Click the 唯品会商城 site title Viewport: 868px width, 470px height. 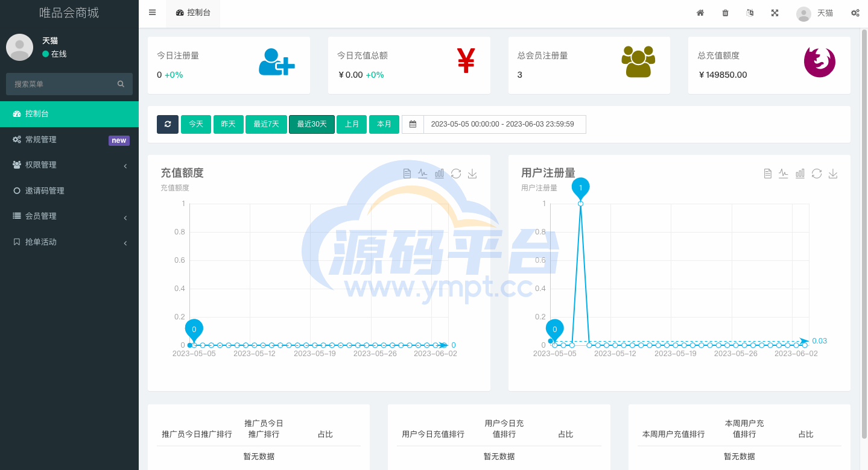click(x=69, y=13)
